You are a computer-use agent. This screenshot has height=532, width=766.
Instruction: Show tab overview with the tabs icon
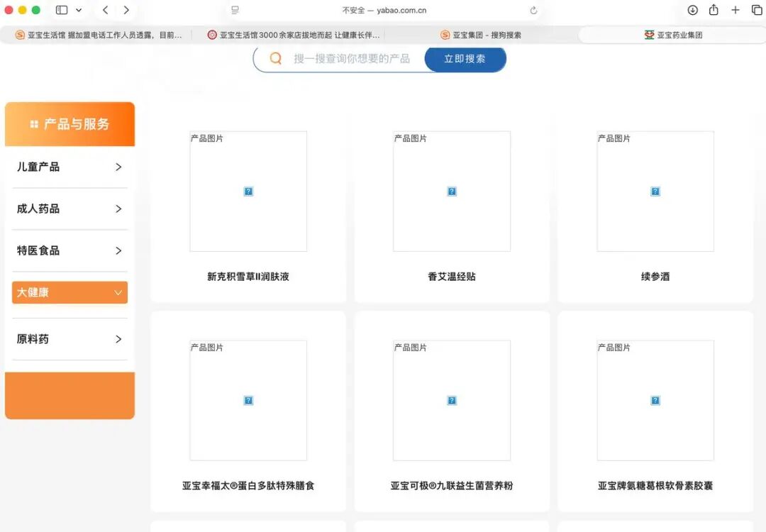click(756, 11)
